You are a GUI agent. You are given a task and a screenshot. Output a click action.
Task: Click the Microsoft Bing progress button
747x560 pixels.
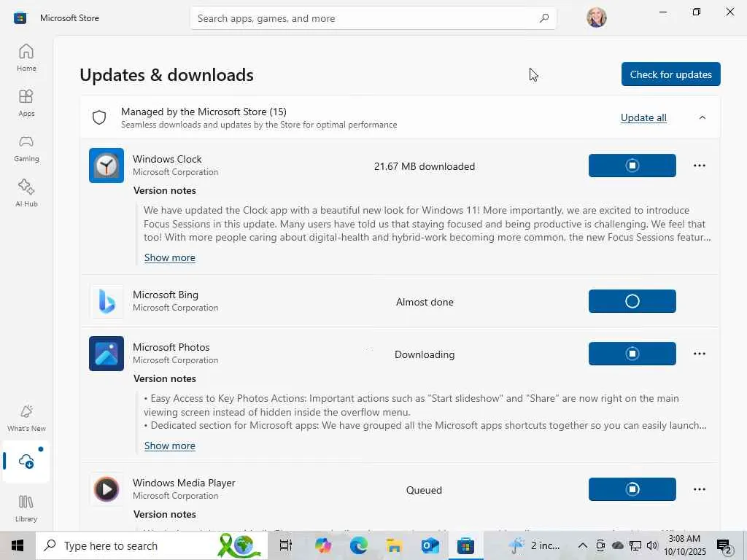coord(632,301)
